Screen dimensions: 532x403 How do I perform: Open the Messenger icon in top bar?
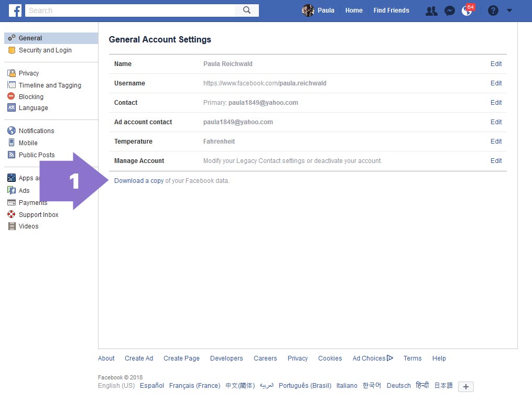tap(450, 11)
